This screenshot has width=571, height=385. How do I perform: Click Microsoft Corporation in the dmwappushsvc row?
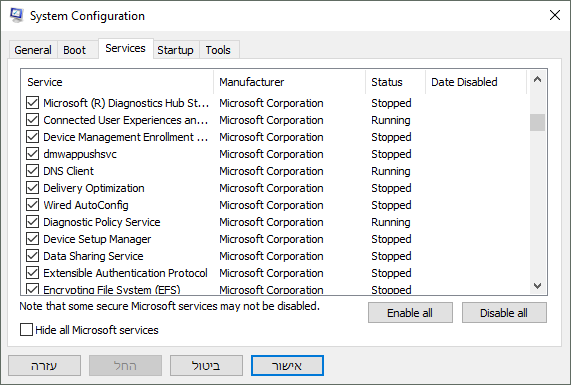click(x=271, y=154)
